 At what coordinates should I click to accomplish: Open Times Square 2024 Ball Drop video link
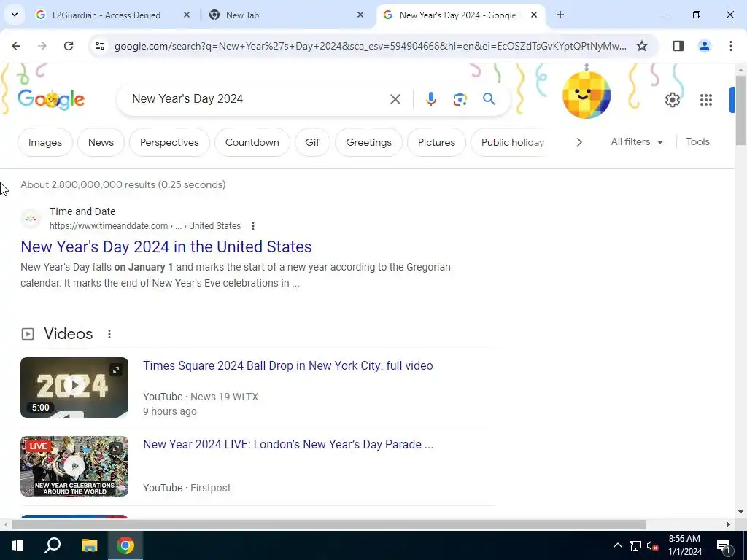[x=287, y=366]
